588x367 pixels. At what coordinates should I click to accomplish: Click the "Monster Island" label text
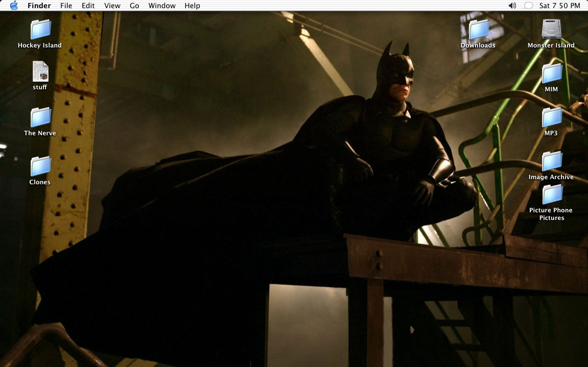coord(551,45)
